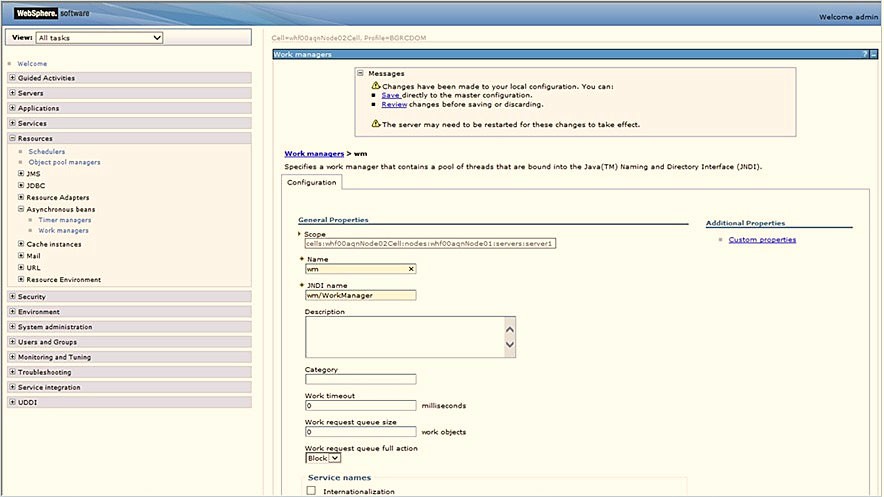Click the Asynchronous beans label
This screenshot has height=497, width=884.
[x=61, y=209]
